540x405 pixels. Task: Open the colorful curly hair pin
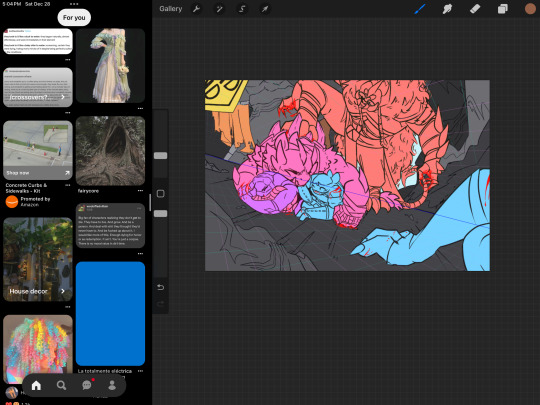(x=38, y=349)
